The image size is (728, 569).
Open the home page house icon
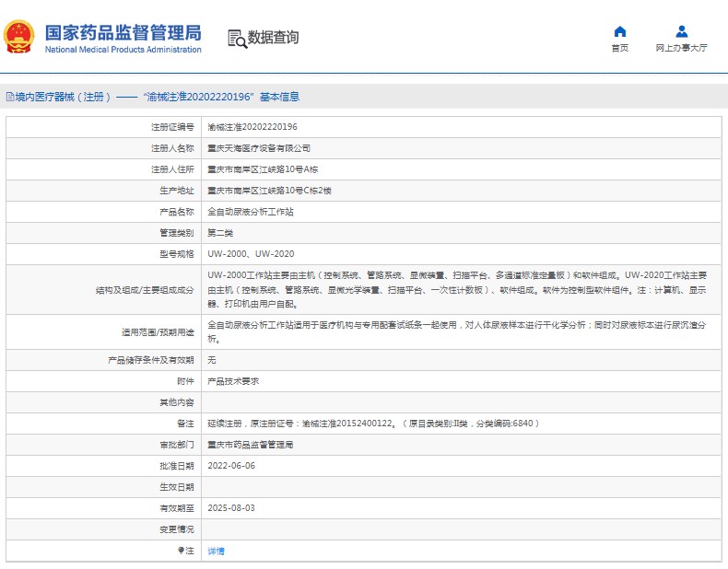[620, 31]
